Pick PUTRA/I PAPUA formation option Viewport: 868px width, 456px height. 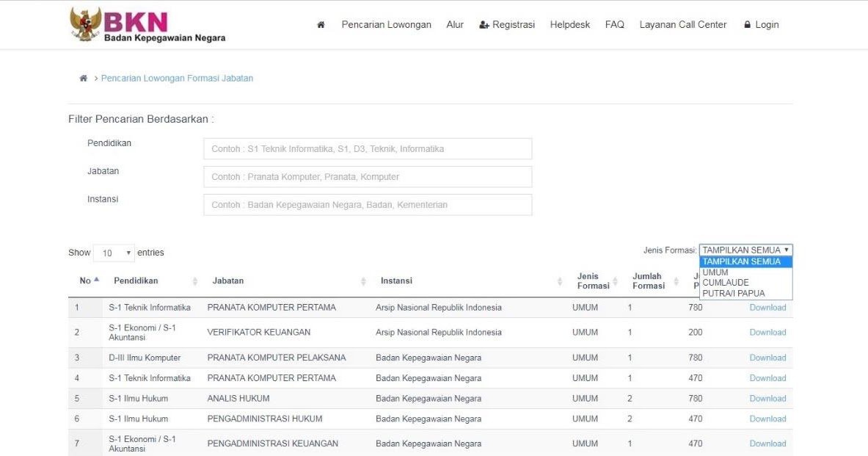pos(733,294)
